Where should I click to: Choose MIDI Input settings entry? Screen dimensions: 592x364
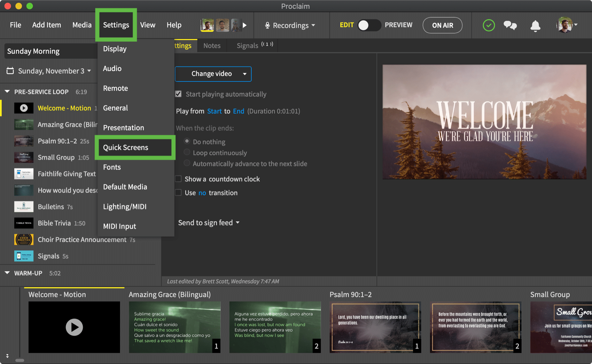point(136,226)
